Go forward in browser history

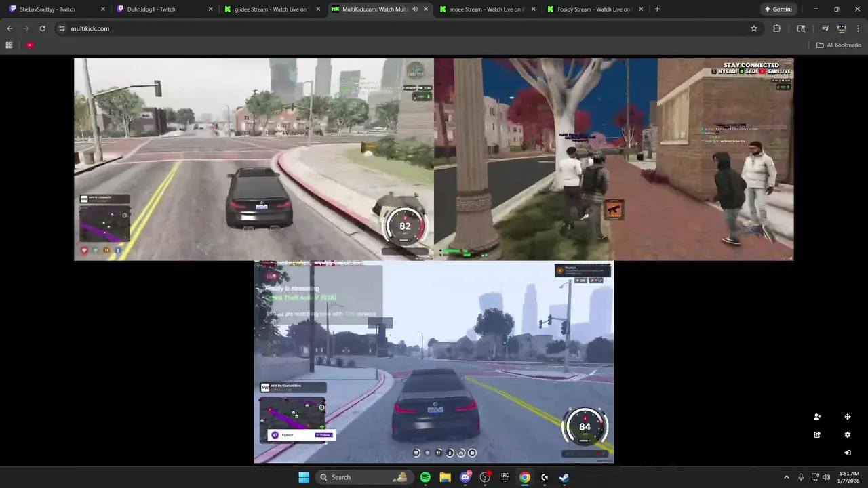point(26,28)
